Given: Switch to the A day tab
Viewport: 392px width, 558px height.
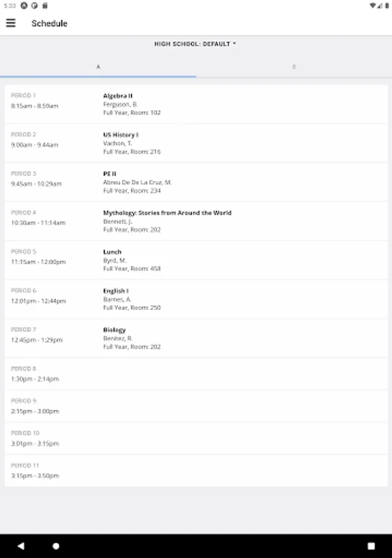Looking at the screenshot, I should (98, 66).
